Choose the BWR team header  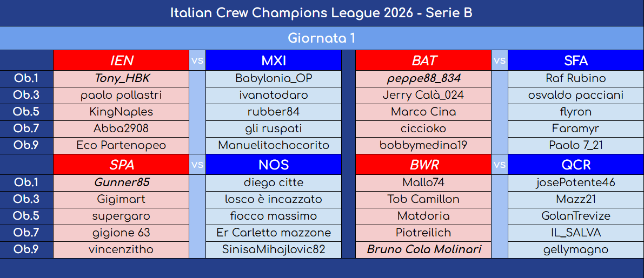pos(424,165)
